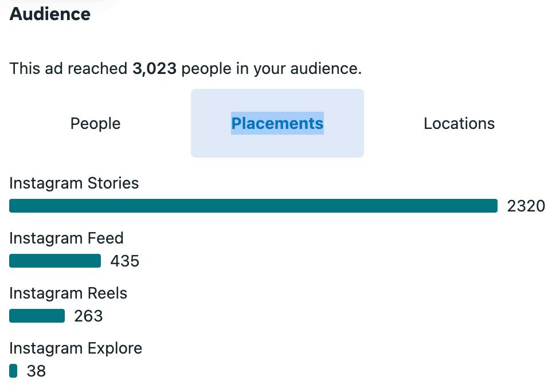Click the highlighted Placements text selection

click(277, 123)
